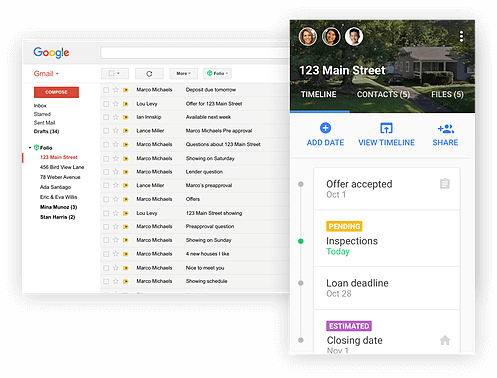Select the Mina Munoz (3) label
This screenshot has height=378, width=497.
(x=59, y=207)
